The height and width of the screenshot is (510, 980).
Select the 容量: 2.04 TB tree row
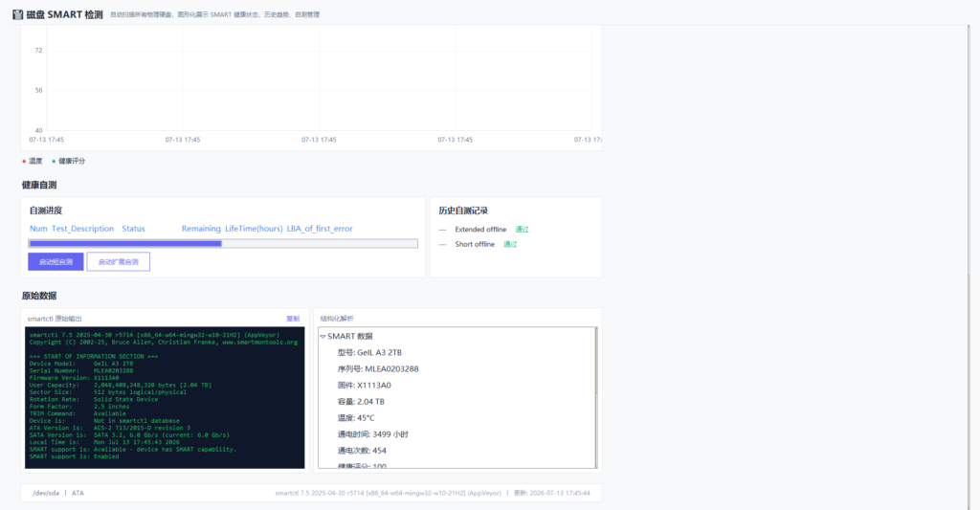(x=361, y=401)
